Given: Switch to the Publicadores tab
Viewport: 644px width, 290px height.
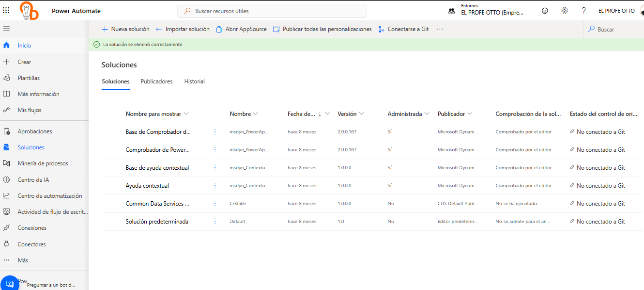Looking at the screenshot, I should (156, 81).
